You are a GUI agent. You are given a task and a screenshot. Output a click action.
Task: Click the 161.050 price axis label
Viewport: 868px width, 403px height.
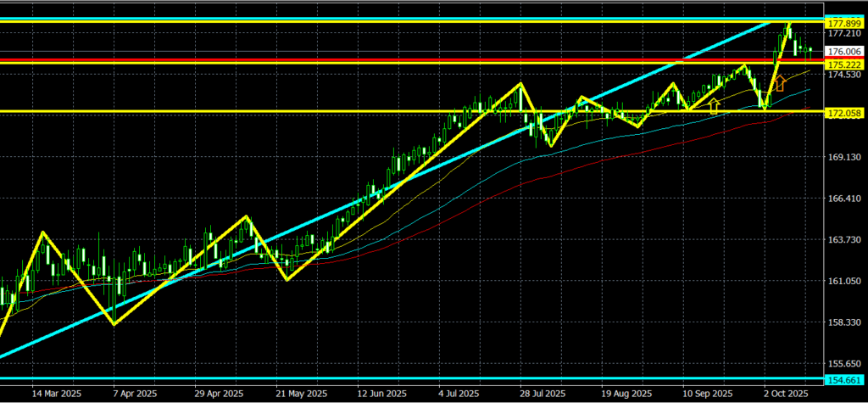[x=843, y=282]
